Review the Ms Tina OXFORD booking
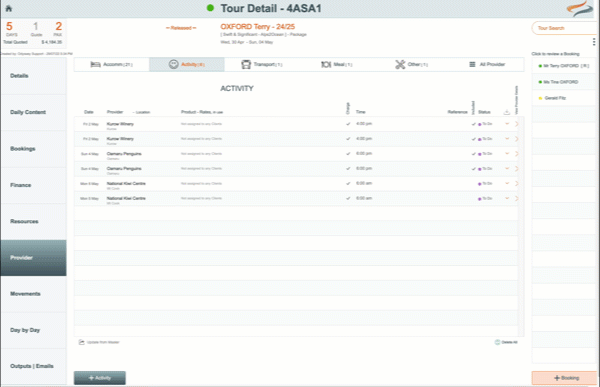 point(564,82)
